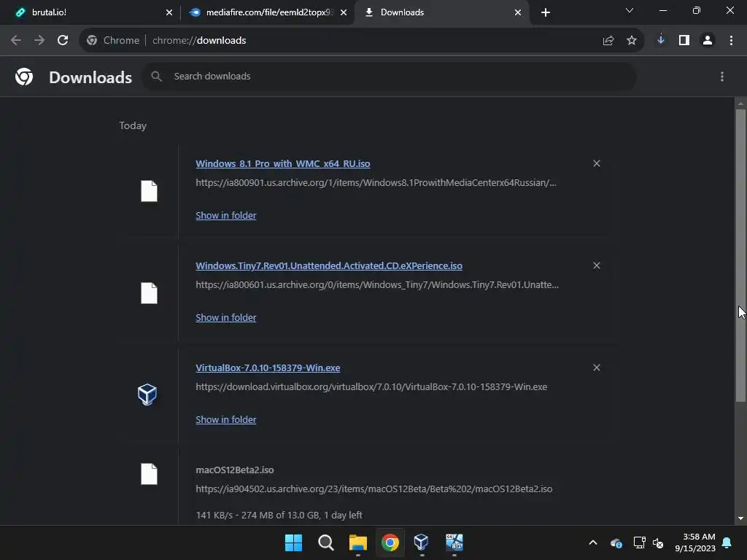Click the download.virtualbox.org source URL
747x560 pixels.
pyautogui.click(x=371, y=387)
